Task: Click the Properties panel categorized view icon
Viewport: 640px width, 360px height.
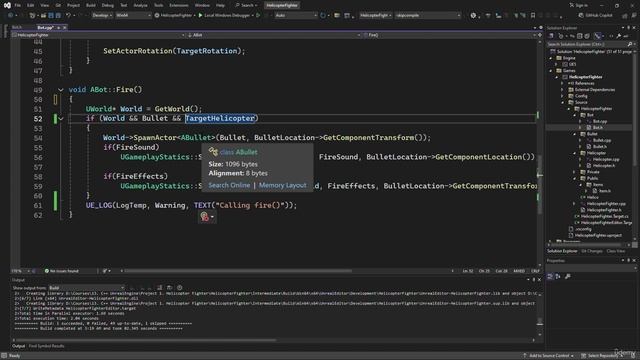Action: click(550, 277)
